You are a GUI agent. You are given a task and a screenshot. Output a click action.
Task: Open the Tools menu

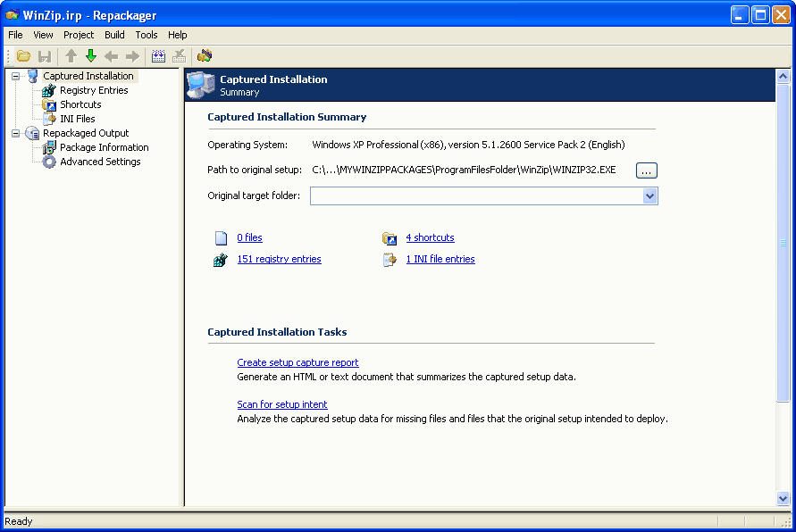pos(147,35)
